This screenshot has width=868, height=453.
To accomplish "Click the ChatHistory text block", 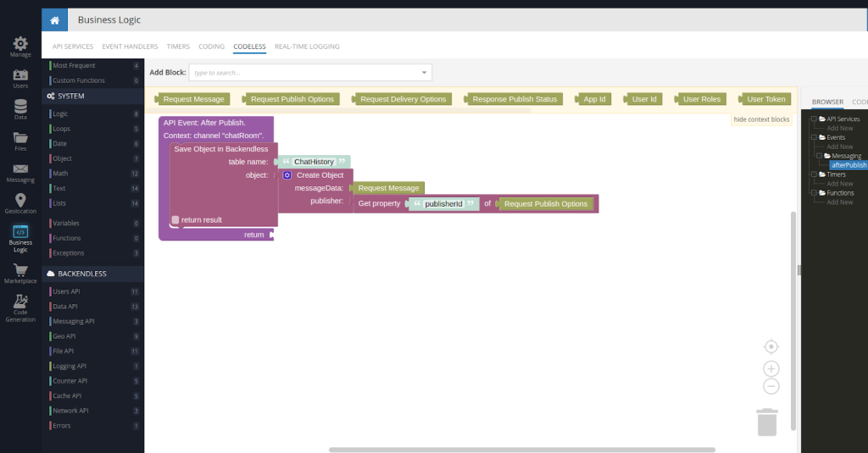I will tap(314, 162).
